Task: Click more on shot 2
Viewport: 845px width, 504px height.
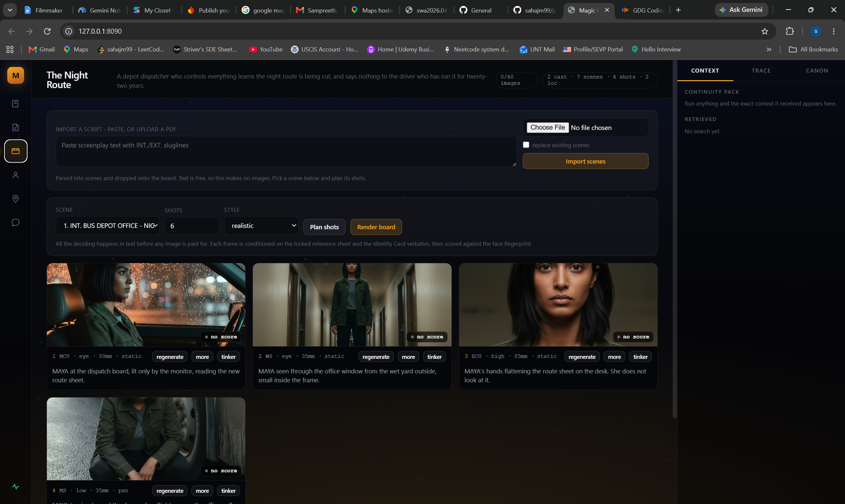Action: click(408, 357)
